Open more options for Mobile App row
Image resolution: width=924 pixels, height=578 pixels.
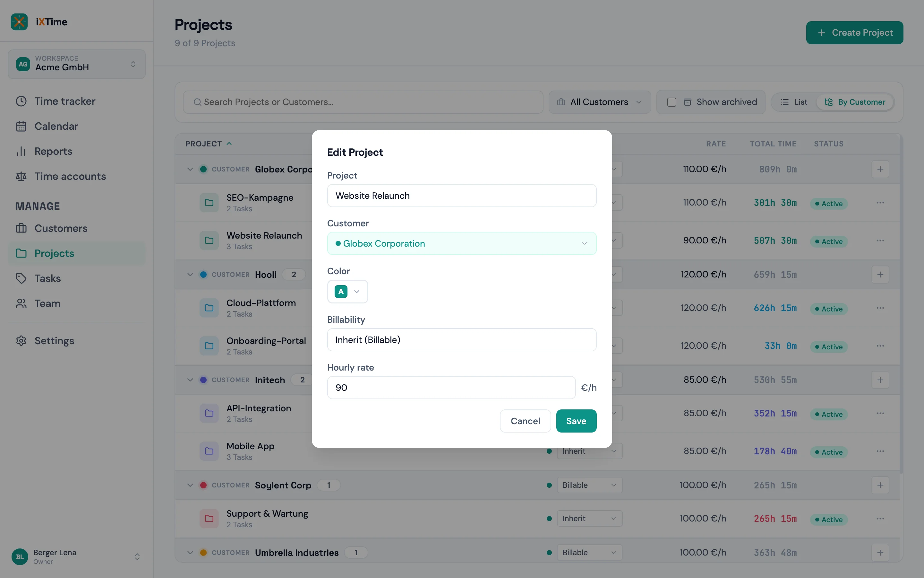point(880,451)
